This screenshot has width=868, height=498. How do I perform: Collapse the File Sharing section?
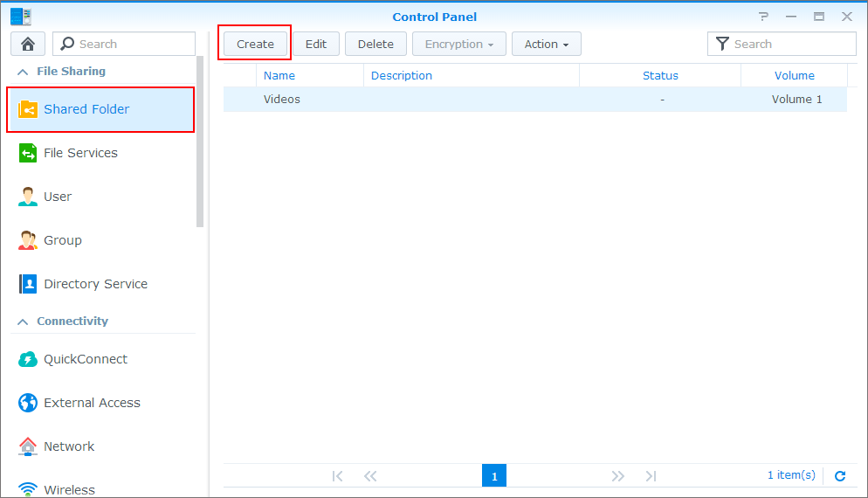pyautogui.click(x=23, y=72)
